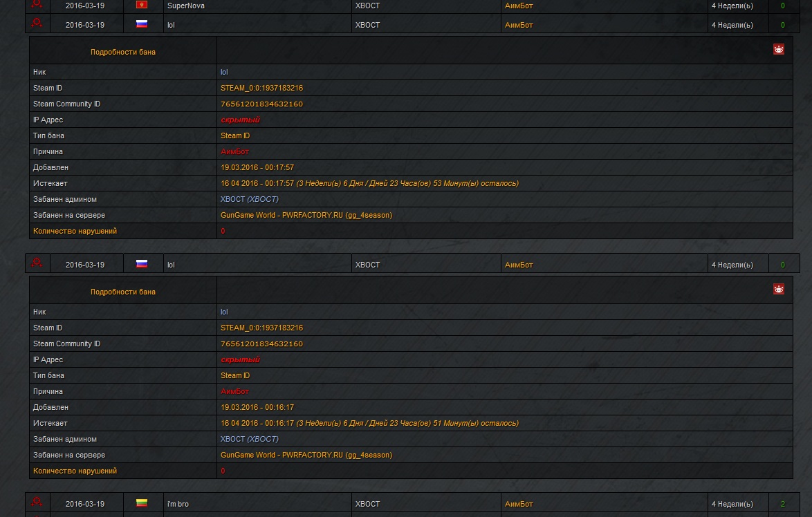Open GunGame World server link in ban added 00:17:57

tap(306, 216)
